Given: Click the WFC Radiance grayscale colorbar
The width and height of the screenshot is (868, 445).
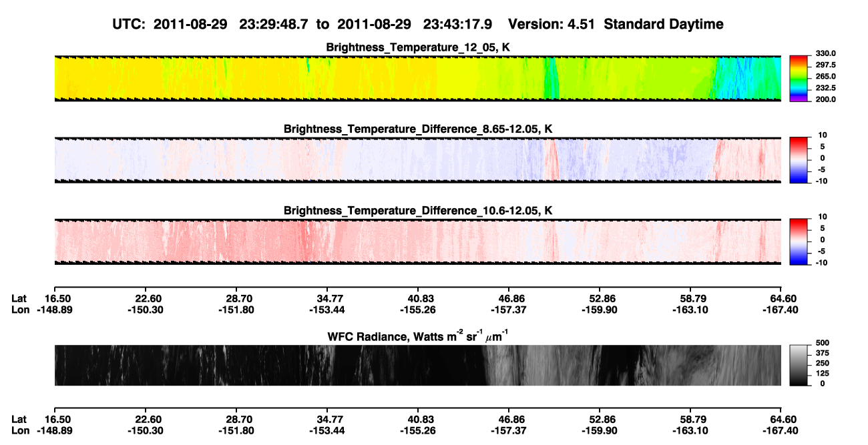Looking at the screenshot, I should 799,366.
